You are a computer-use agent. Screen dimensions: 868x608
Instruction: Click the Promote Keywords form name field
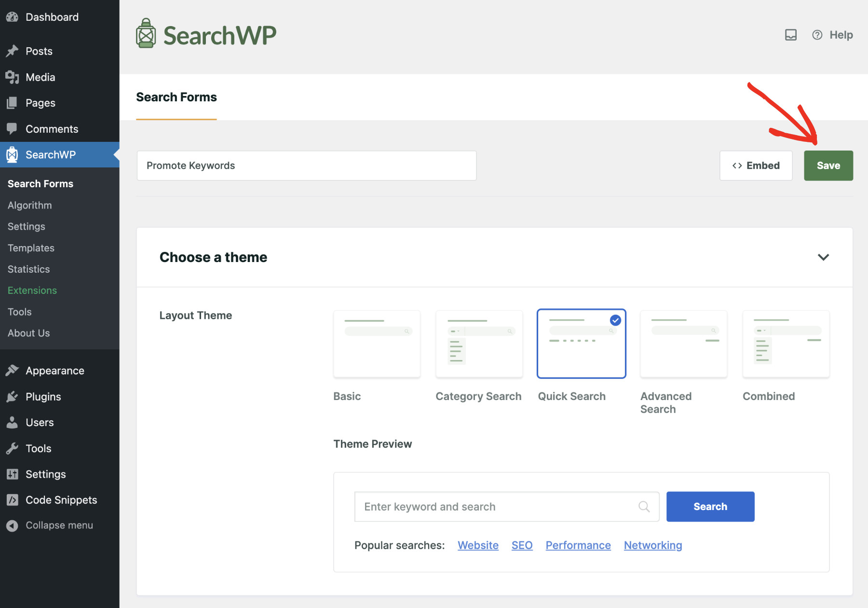307,166
